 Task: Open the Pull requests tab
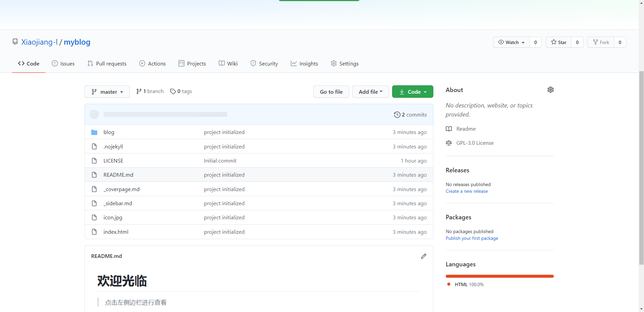107,63
